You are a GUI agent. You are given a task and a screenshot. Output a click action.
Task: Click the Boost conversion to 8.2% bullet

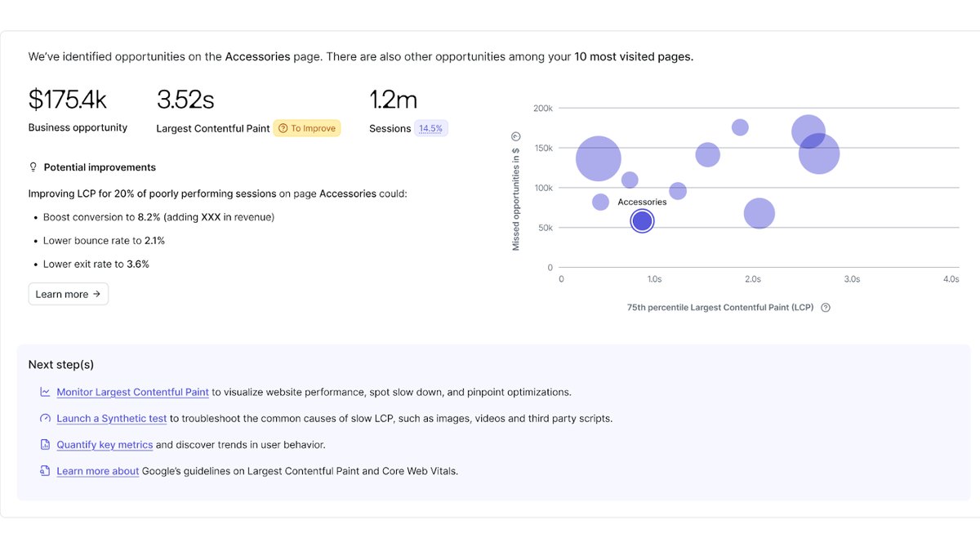click(x=159, y=217)
